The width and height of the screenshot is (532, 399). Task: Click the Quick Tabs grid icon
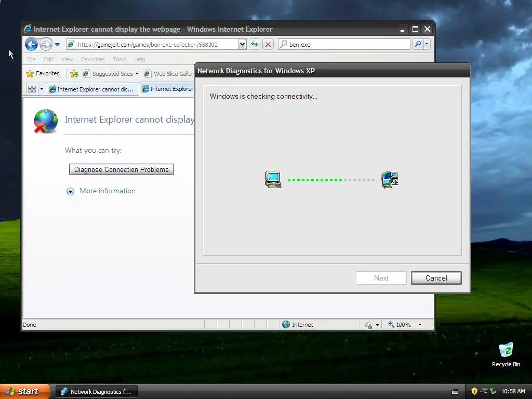click(x=32, y=89)
